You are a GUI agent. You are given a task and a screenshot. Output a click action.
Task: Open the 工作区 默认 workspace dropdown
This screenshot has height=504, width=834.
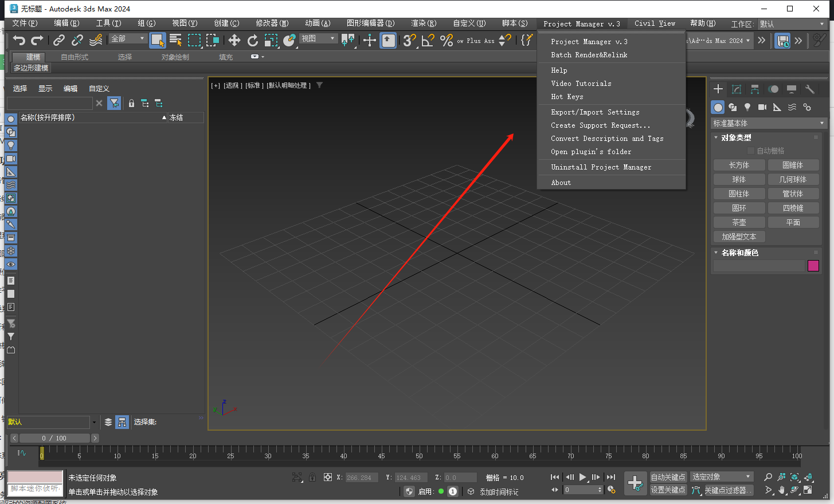[792, 24]
